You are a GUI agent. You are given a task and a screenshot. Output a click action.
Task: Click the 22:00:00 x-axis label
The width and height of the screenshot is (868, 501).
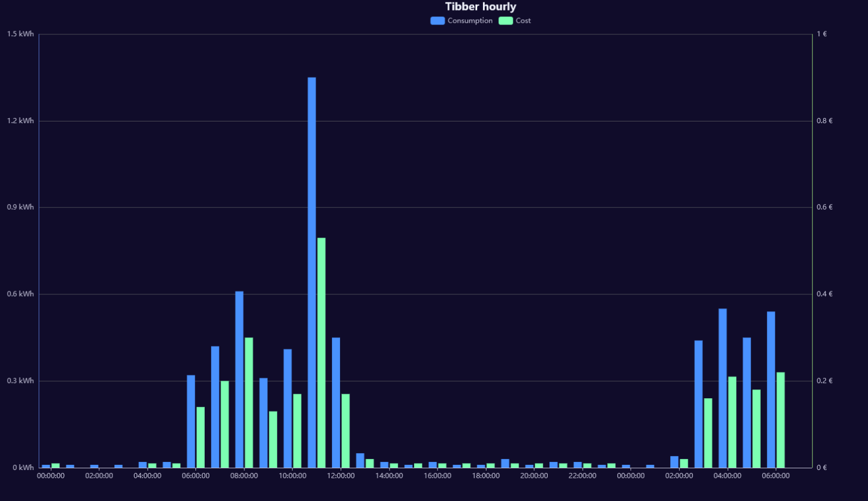pyautogui.click(x=583, y=476)
